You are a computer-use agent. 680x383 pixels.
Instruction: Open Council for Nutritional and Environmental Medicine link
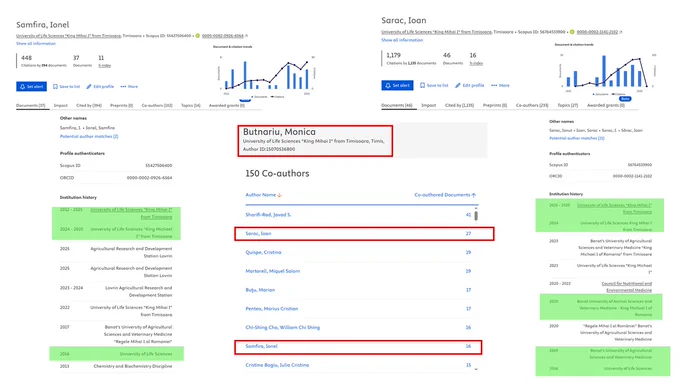627,287
